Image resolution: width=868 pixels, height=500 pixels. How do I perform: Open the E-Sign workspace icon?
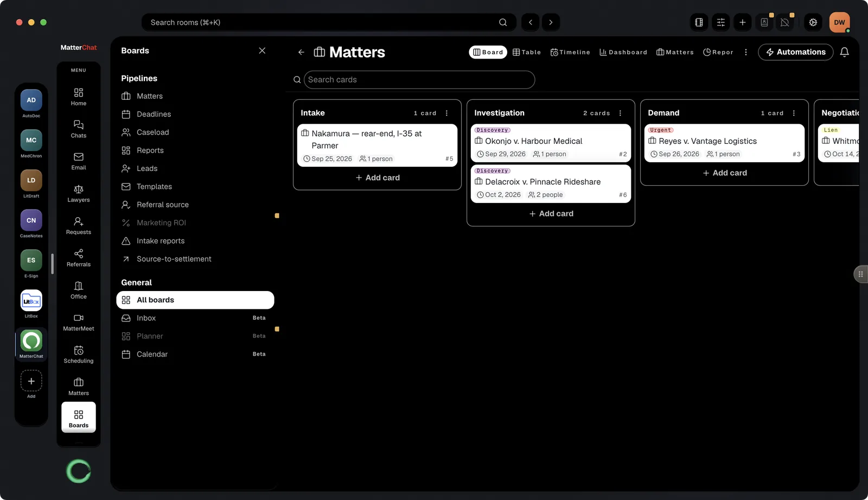(x=31, y=261)
